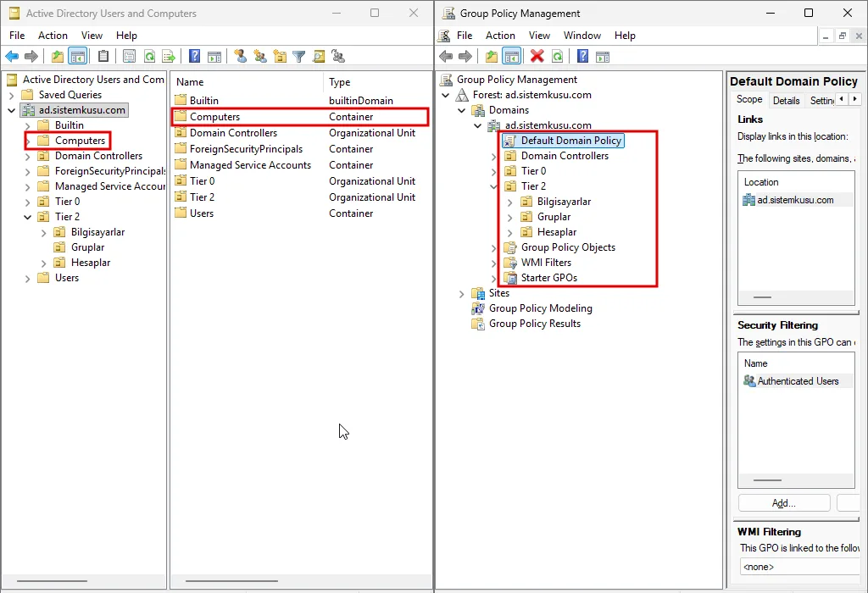The image size is (868, 593).
Task: Click Help icon in Group Policy Management toolbar
Action: tap(583, 56)
